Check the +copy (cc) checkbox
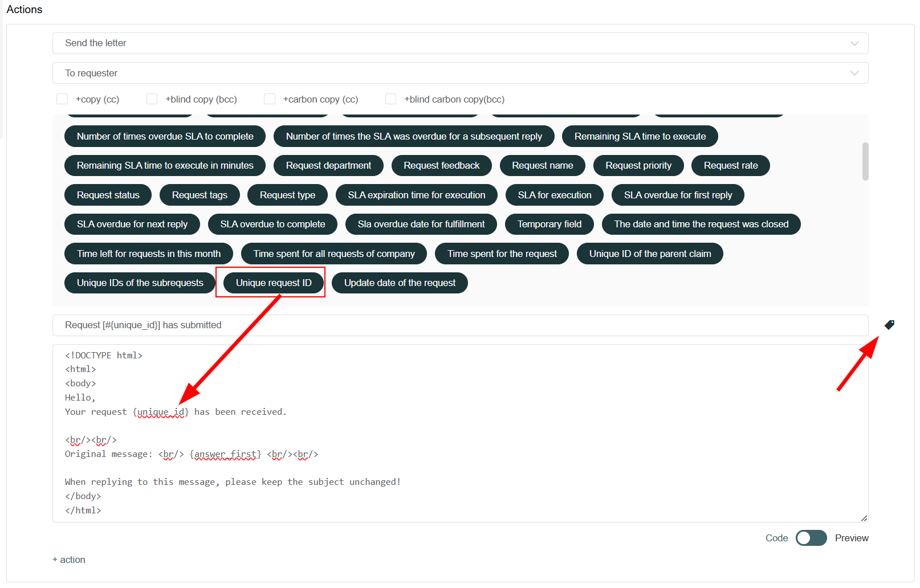 62,99
